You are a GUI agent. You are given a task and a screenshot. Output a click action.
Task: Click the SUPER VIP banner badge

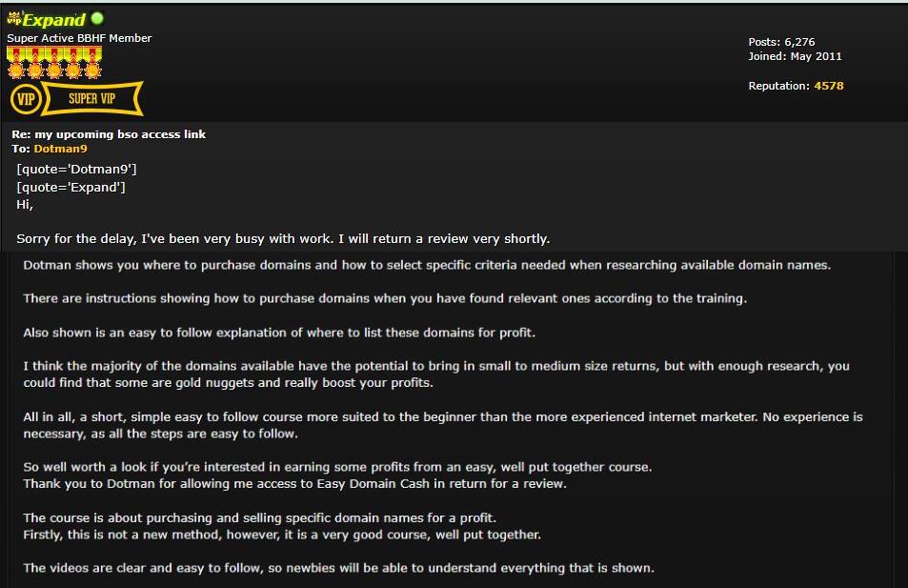92,98
